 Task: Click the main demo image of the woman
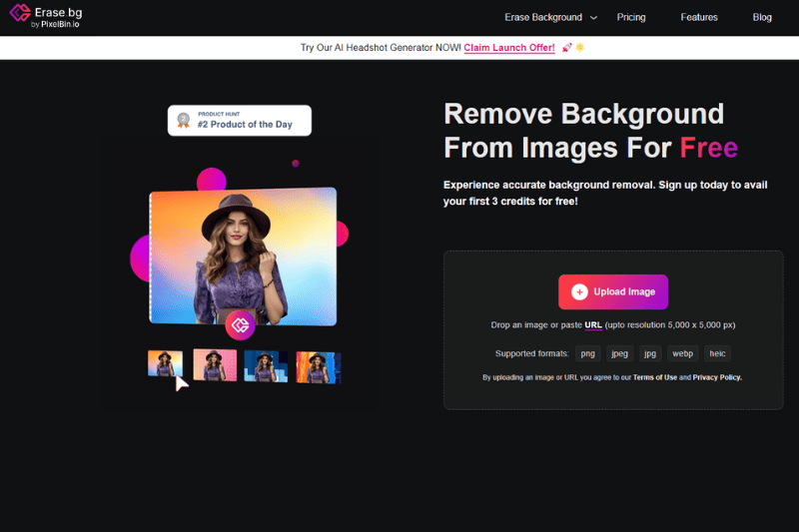243,255
